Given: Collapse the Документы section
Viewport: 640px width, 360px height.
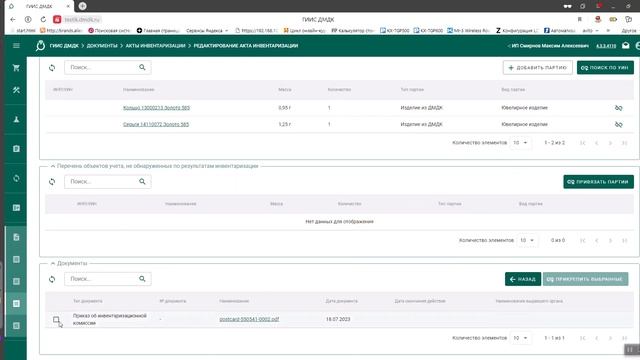Looking at the screenshot, I should tap(53, 264).
